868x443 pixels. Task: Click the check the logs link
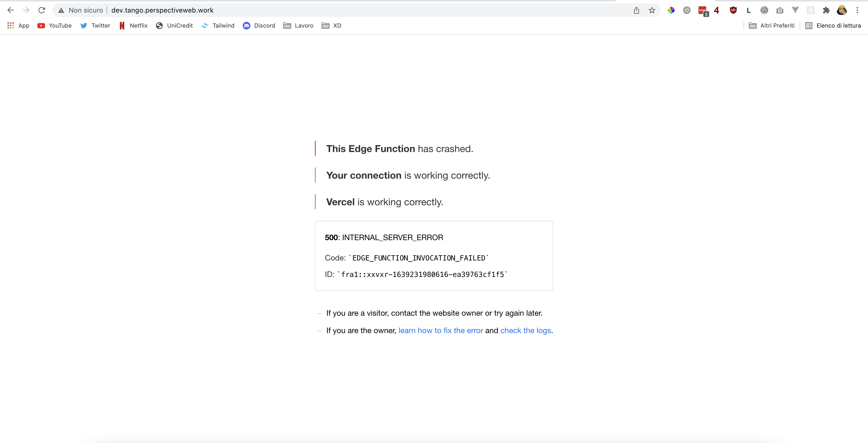(x=525, y=330)
